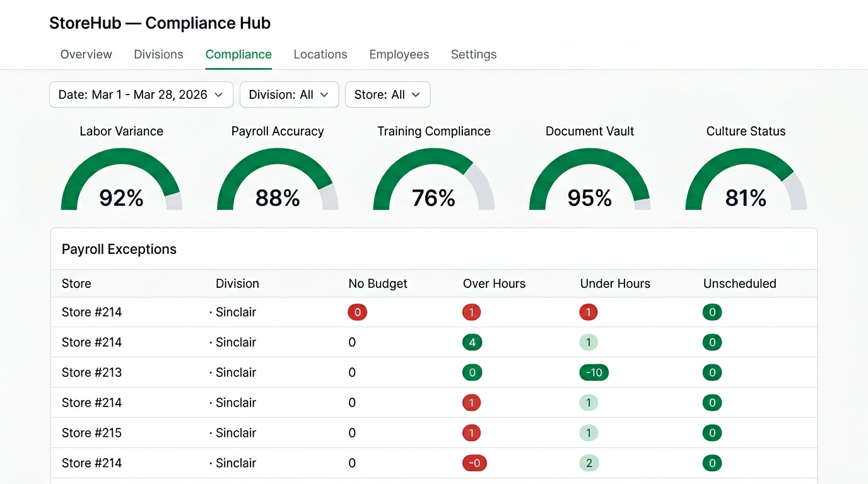
Task: Click No Budget value in Store #215 row
Action: tap(352, 433)
